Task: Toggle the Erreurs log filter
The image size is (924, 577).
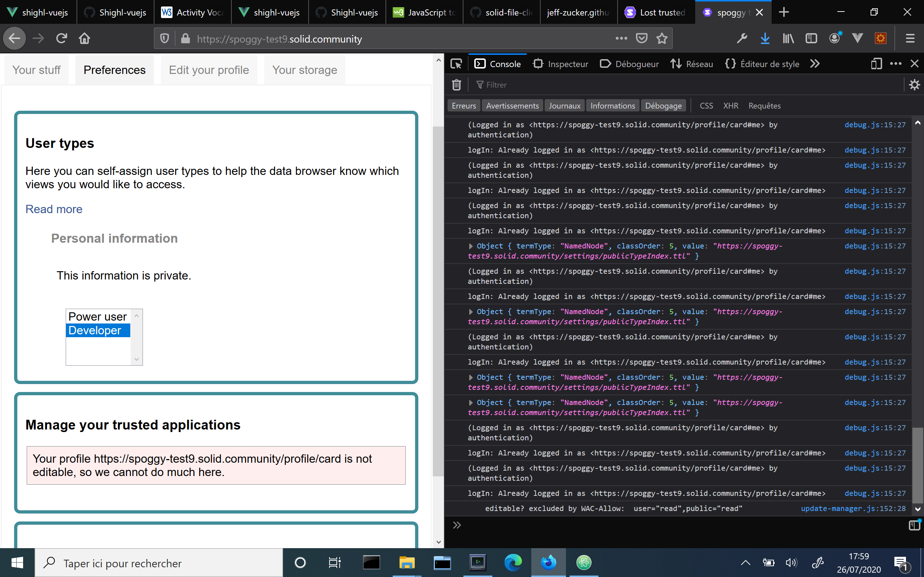Action: [463, 106]
